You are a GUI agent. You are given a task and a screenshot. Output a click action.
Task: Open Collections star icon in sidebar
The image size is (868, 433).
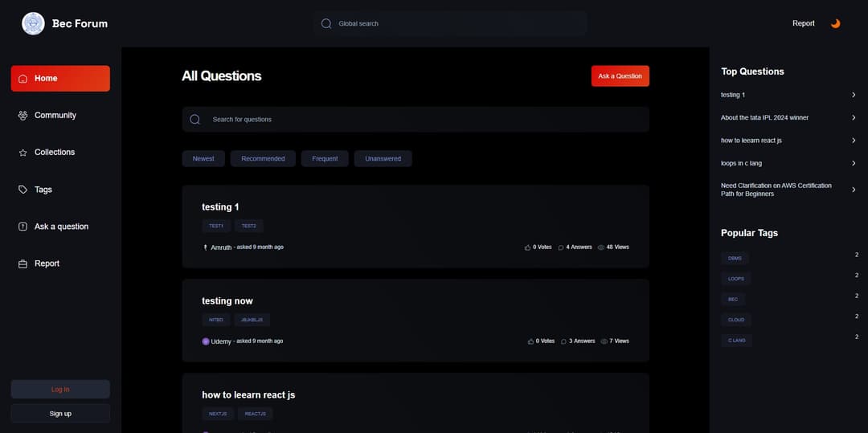[x=23, y=153]
